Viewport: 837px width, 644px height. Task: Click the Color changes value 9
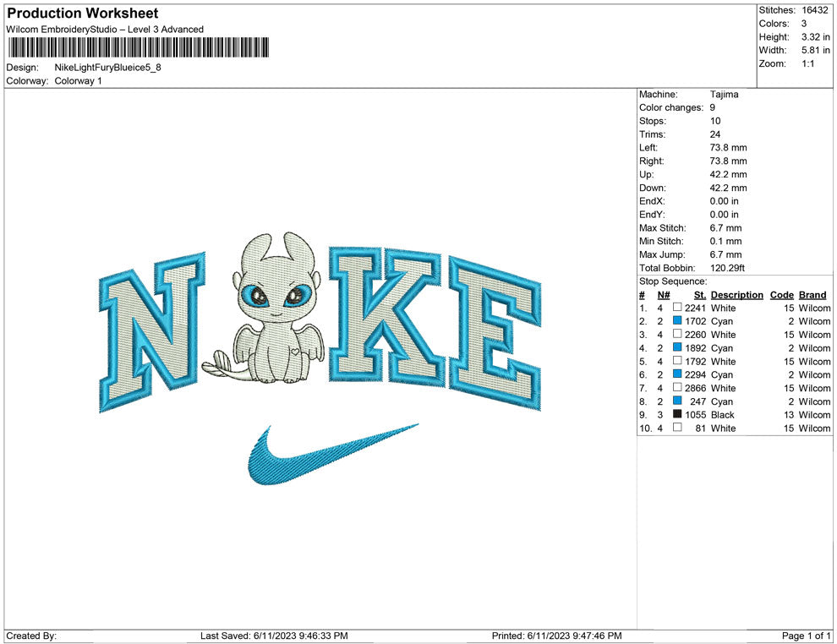tap(713, 108)
